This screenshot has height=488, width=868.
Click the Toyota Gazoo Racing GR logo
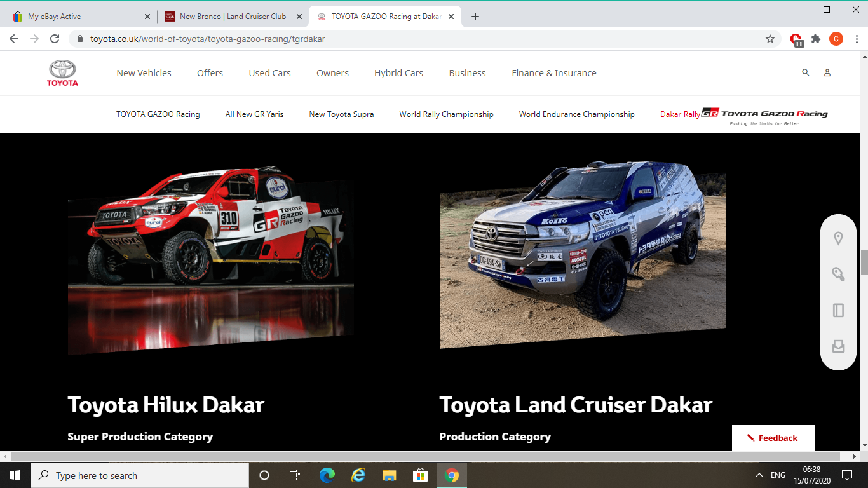pyautogui.click(x=764, y=115)
